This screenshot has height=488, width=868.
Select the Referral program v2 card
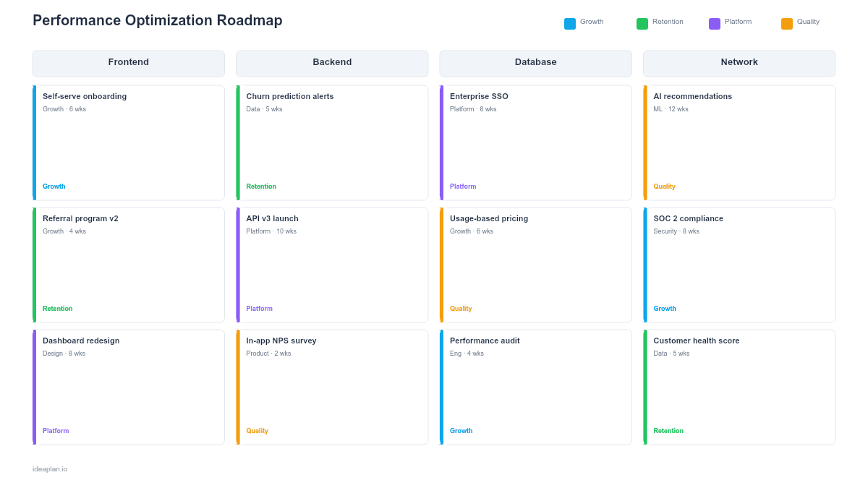pos(128,264)
